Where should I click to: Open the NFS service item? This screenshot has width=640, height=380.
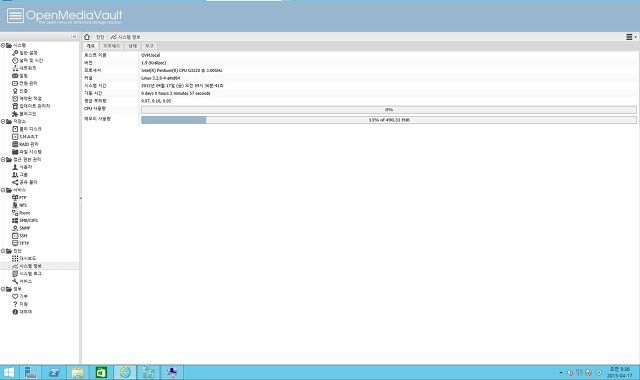pos(19,205)
